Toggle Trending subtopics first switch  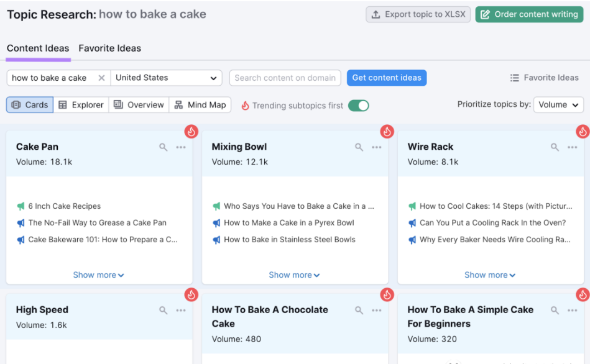[358, 106]
